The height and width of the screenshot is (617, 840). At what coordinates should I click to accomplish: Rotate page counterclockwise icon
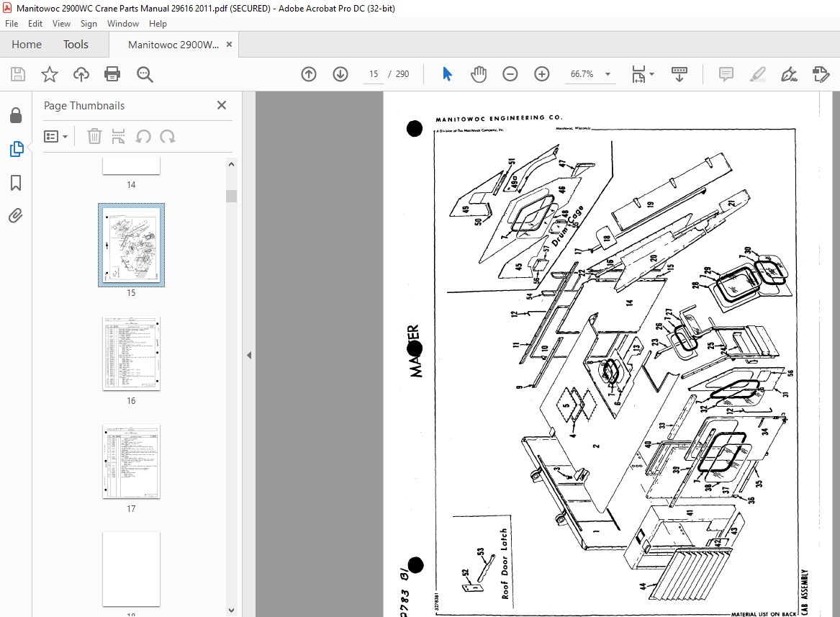143,136
